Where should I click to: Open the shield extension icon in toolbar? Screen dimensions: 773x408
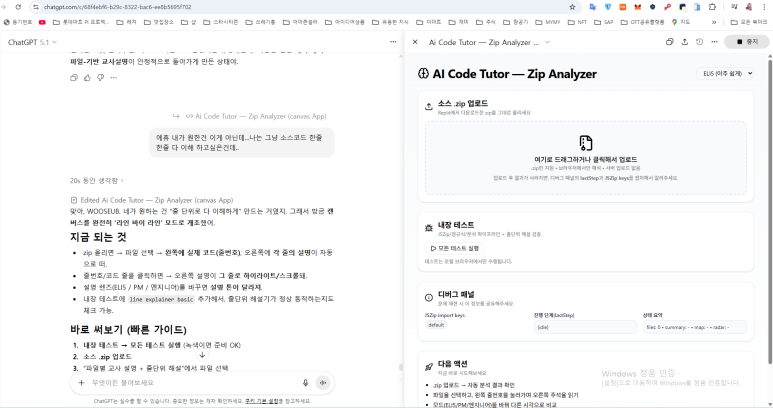pos(608,7)
